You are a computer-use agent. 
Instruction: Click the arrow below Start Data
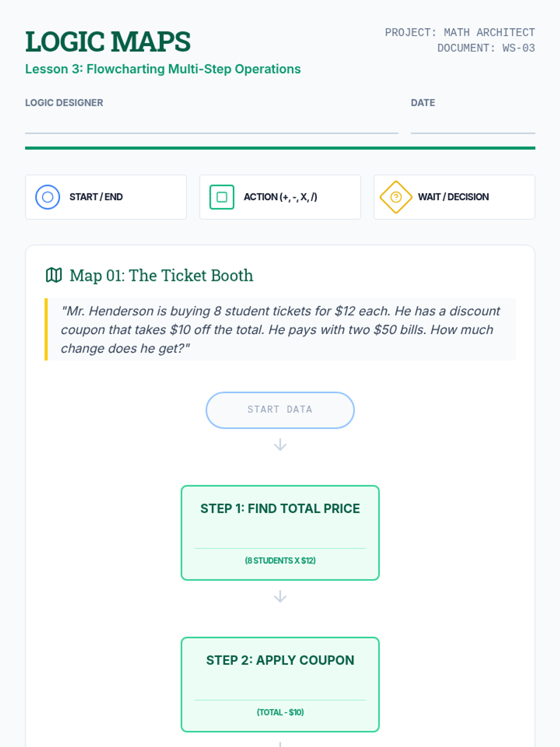tap(280, 444)
